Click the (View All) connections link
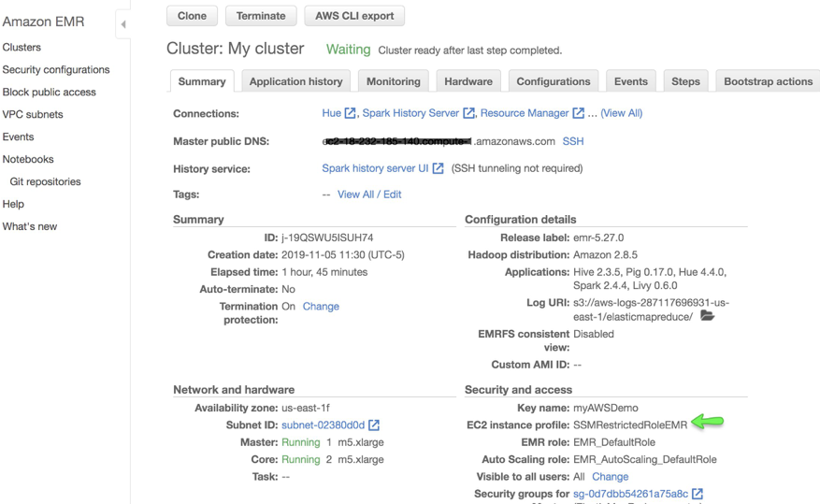The width and height of the screenshot is (820, 504). click(621, 113)
